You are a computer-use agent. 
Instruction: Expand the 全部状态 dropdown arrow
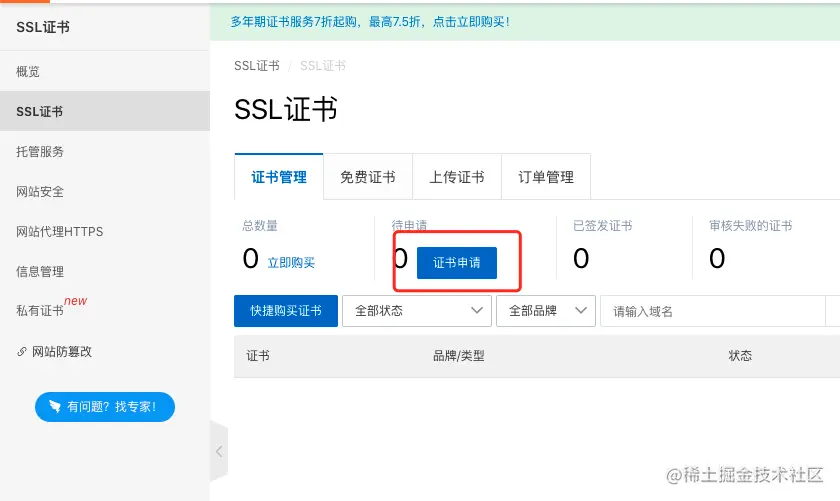click(x=476, y=311)
